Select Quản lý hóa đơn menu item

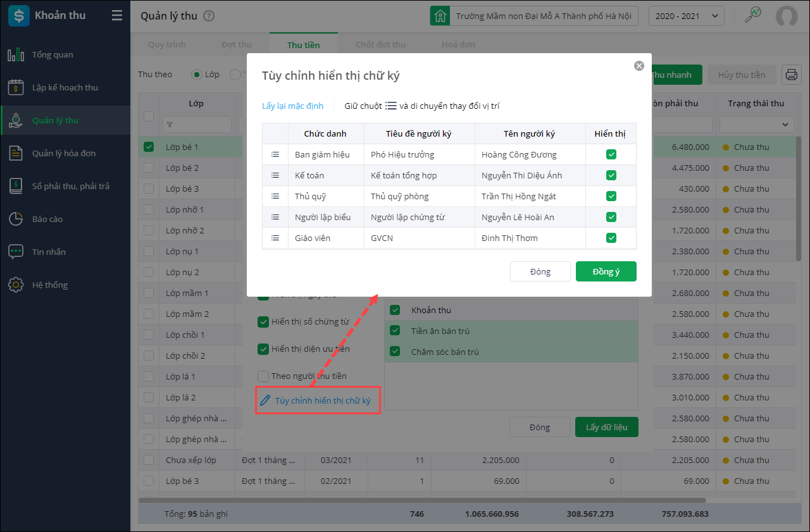tap(64, 154)
